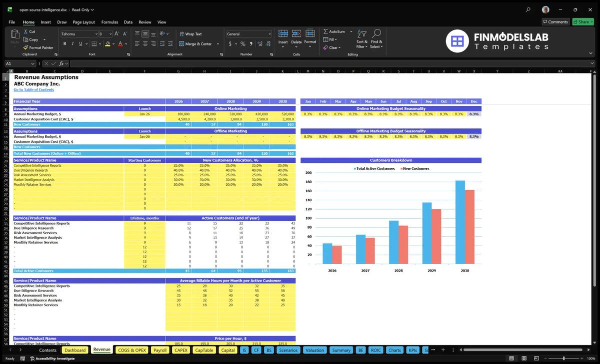Viewport: 600px width, 364px height.
Task: Toggle Center horizontal alignment
Action: pyautogui.click(x=145, y=44)
